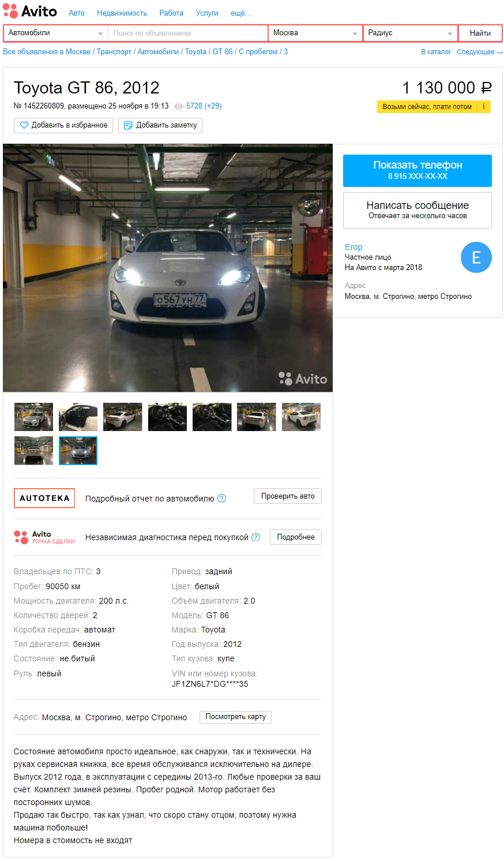
Task: Click the VIN value JF1ZN6L7*DG****35
Action: pos(210,684)
